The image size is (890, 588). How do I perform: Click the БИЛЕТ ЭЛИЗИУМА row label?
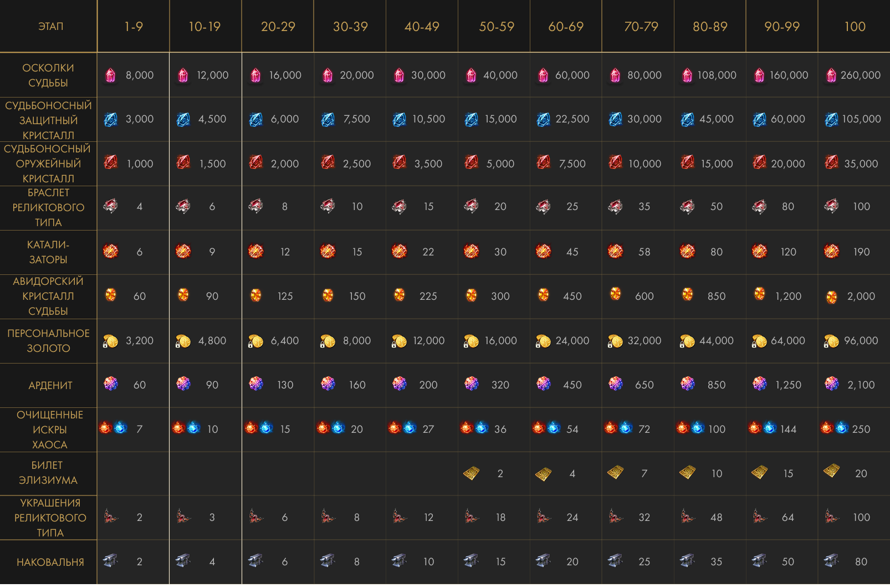(x=48, y=473)
